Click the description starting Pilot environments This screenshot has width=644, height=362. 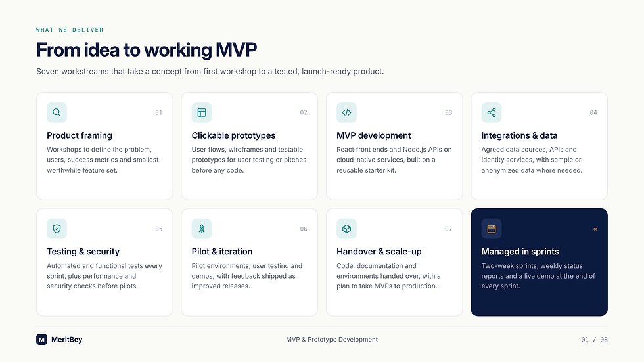247,276
